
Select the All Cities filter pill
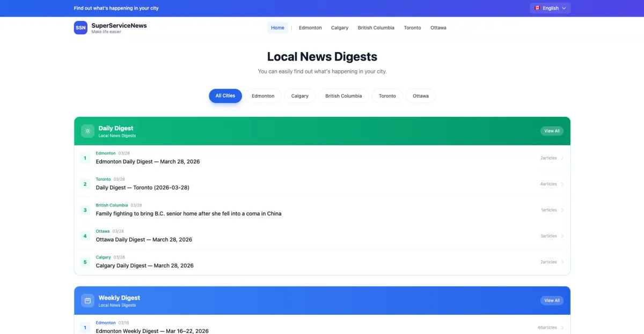pos(225,96)
